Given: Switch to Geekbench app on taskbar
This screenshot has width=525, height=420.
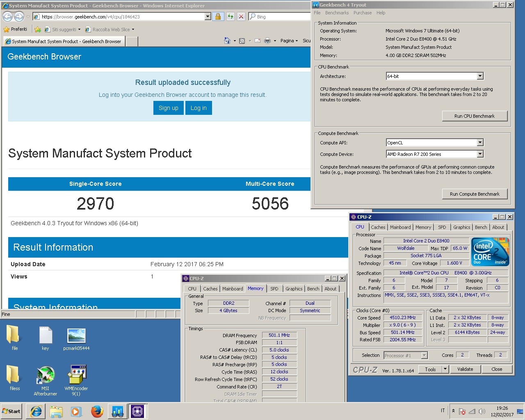Looking at the screenshot, I should click(117, 411).
